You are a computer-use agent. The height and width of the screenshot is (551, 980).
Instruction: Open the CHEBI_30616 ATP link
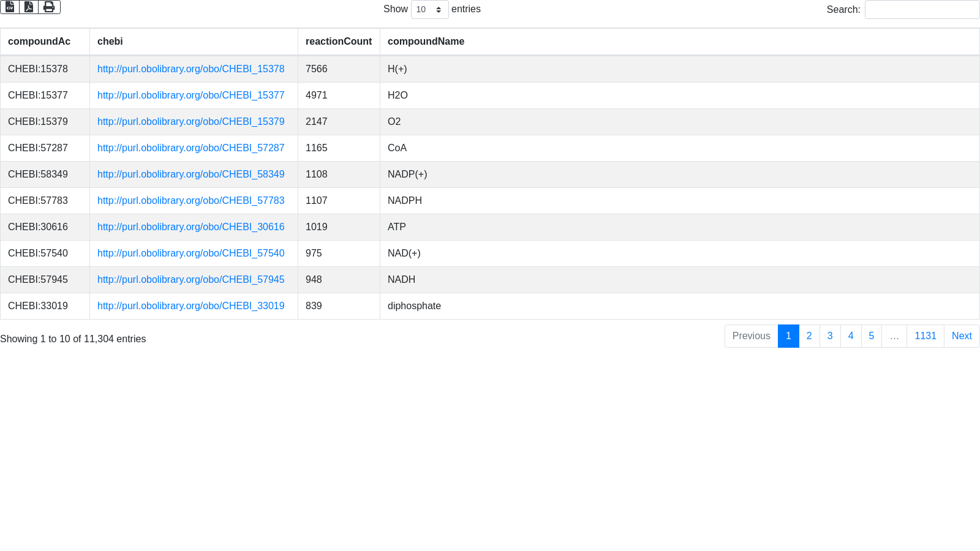[x=190, y=227]
